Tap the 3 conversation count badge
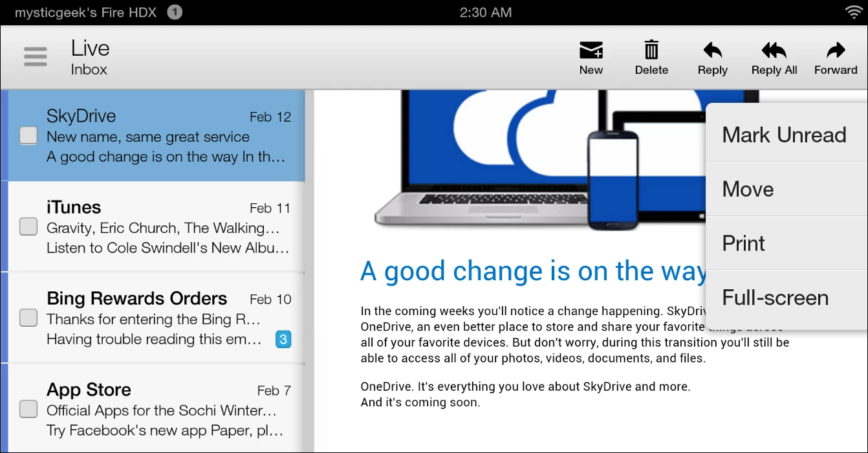Viewport: 868px width, 453px height. click(x=283, y=339)
